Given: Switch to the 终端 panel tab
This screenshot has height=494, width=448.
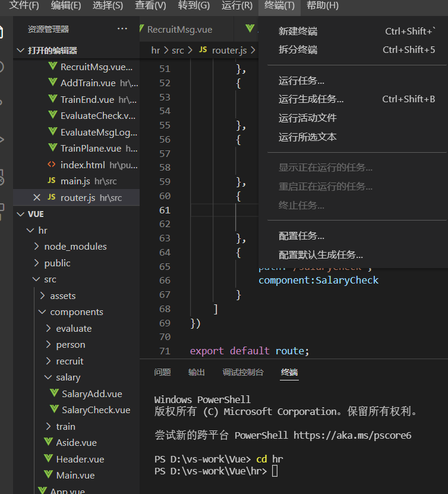Looking at the screenshot, I should (289, 372).
